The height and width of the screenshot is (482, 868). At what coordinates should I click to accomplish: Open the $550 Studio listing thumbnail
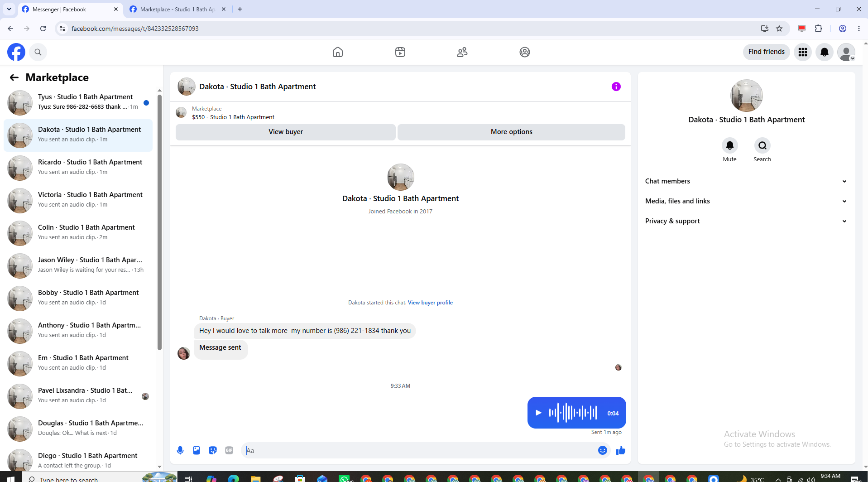click(181, 112)
